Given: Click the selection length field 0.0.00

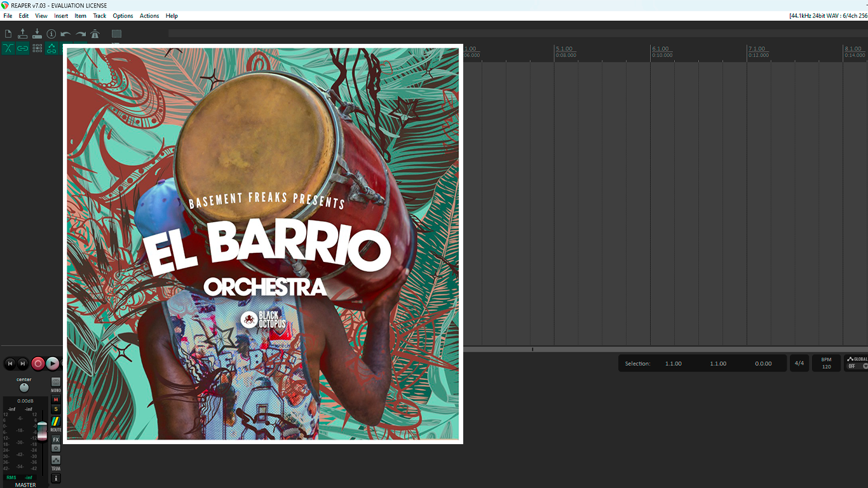Looking at the screenshot, I should coord(763,363).
